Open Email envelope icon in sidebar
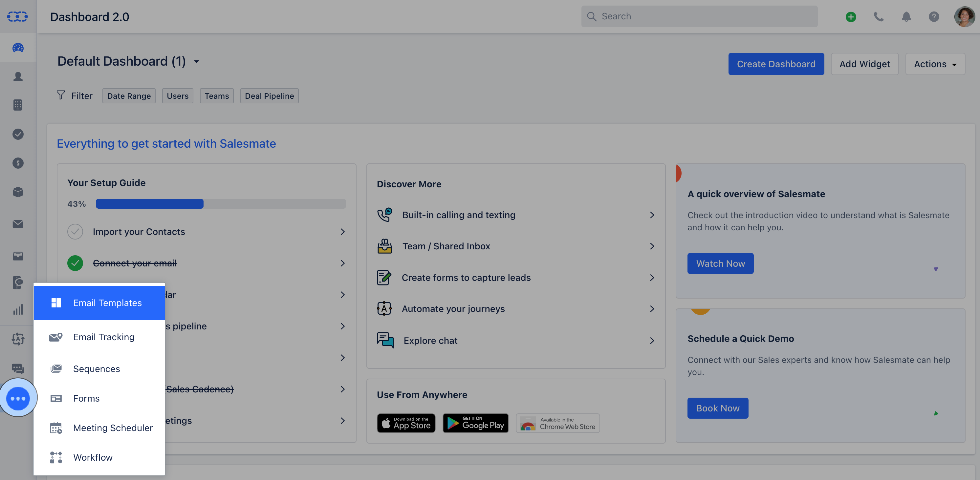 (x=18, y=224)
